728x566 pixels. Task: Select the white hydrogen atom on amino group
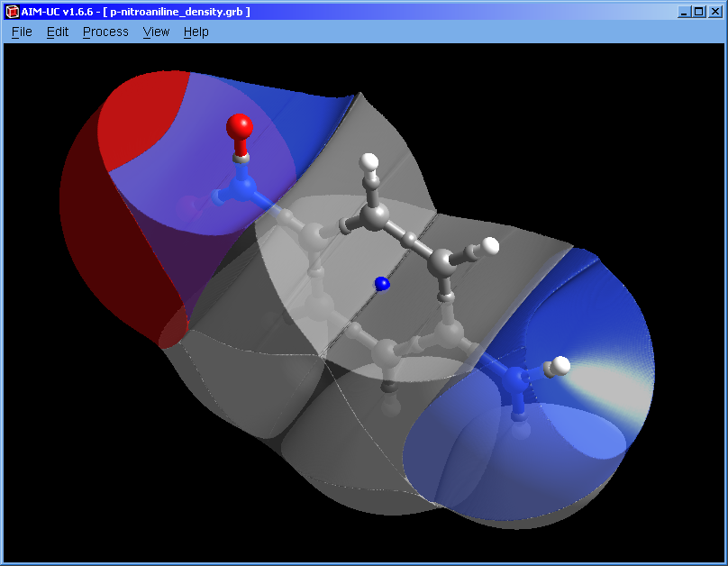[560, 365]
